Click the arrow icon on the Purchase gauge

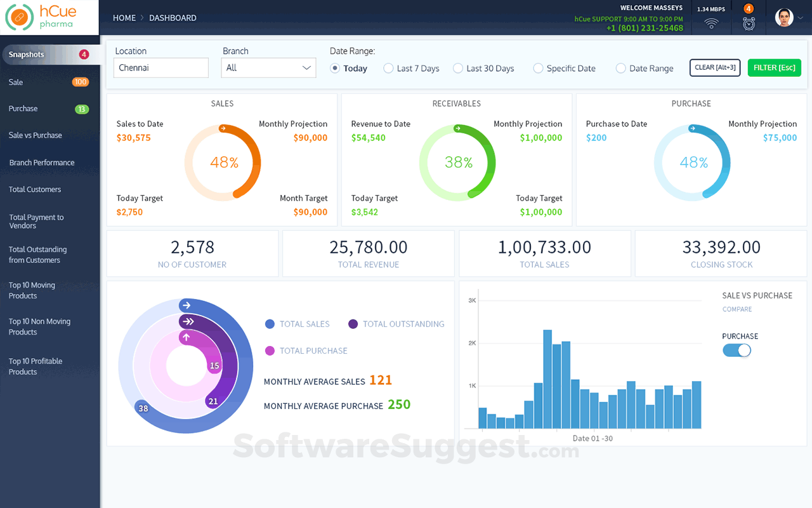pos(692,128)
